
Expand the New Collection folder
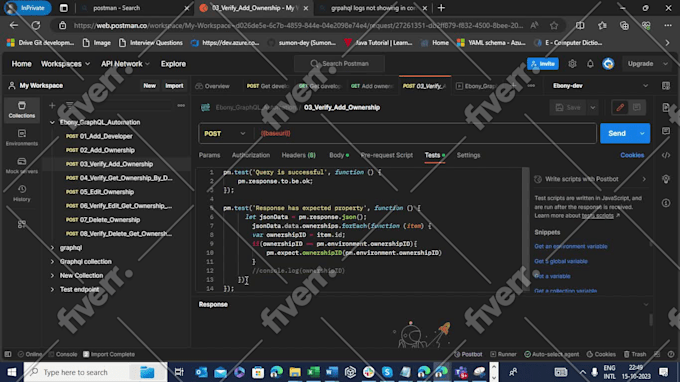click(52, 275)
